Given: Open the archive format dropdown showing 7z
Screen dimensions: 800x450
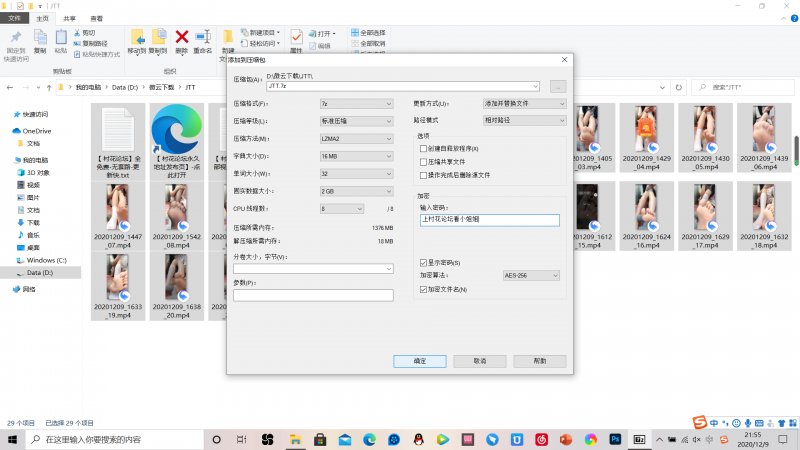Looking at the screenshot, I should point(356,103).
